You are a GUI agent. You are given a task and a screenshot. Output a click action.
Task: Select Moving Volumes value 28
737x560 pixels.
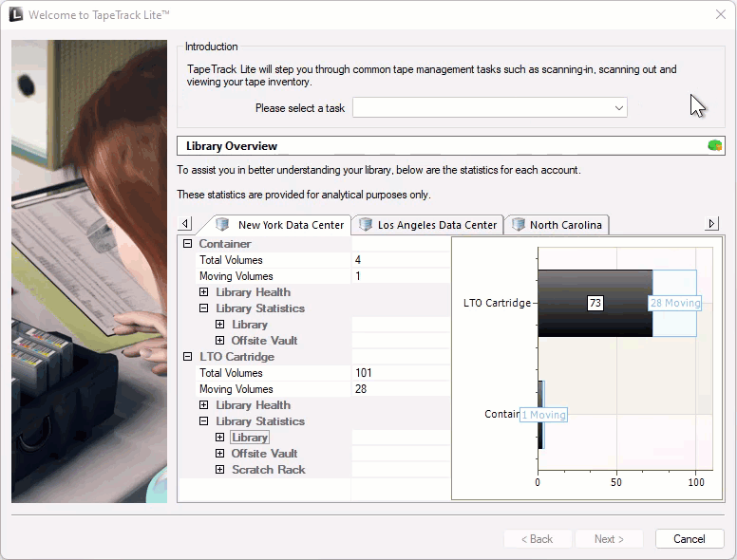tap(361, 389)
